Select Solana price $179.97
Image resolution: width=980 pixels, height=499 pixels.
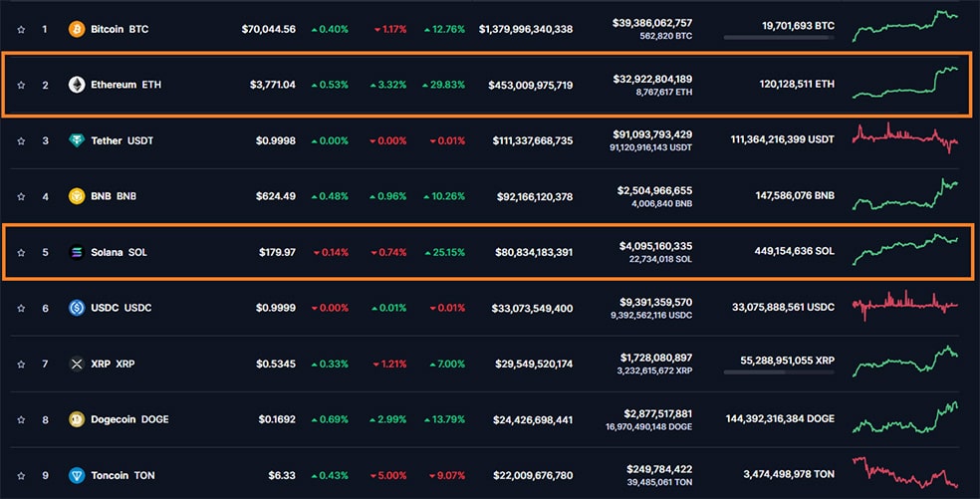pos(278,253)
